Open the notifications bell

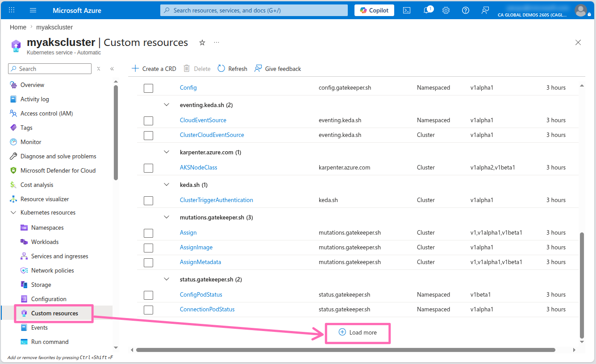click(x=426, y=10)
